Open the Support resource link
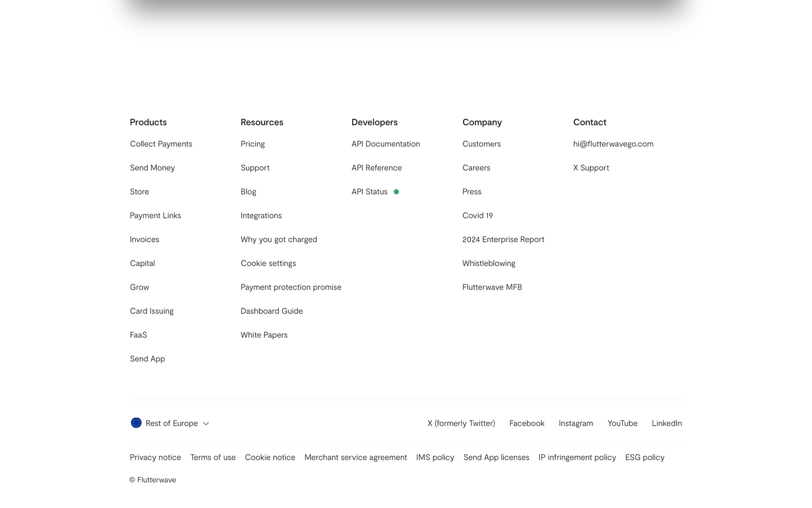Screen dimensions: 812x508 coord(255,168)
